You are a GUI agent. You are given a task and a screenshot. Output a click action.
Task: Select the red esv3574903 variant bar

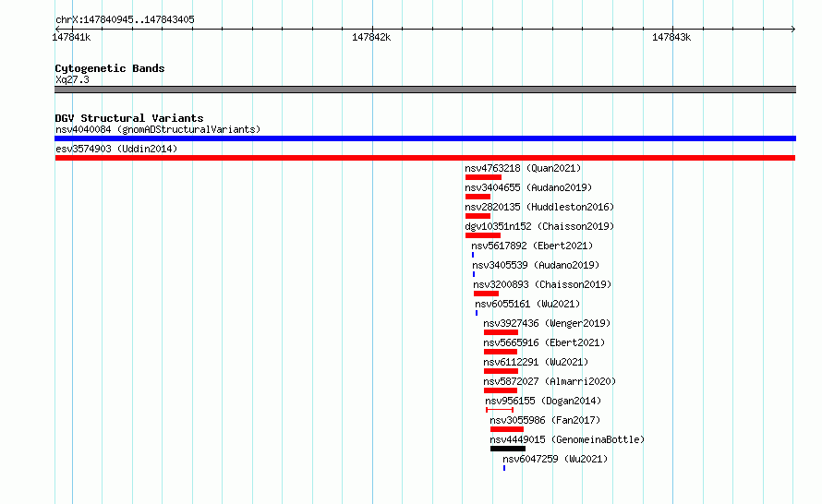pos(425,158)
